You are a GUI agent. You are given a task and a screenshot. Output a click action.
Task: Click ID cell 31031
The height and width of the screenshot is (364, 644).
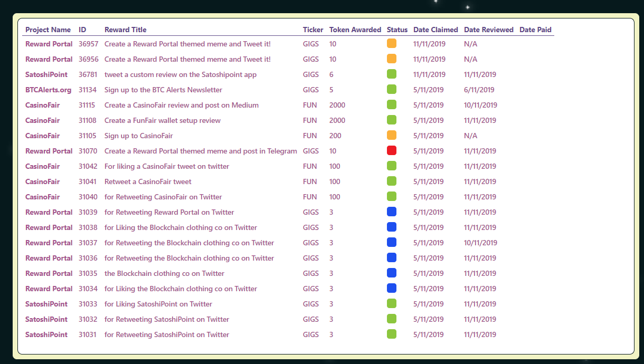88,334
